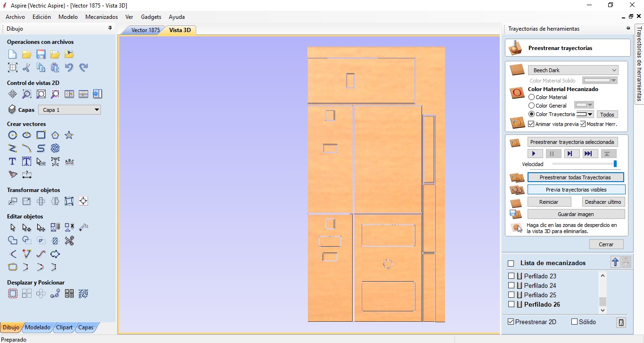This screenshot has width=644, height=343.
Task: Switch to the Clipart tab
Action: pyautogui.click(x=64, y=327)
